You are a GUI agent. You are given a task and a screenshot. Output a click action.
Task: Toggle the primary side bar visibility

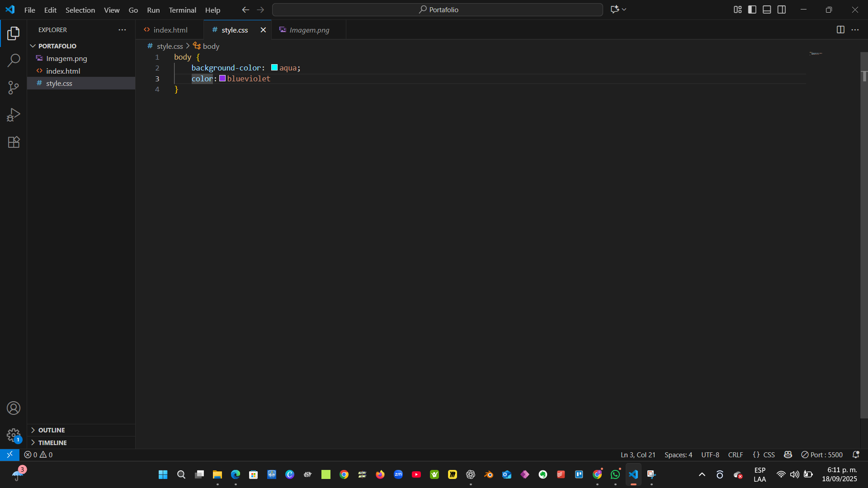coord(752,9)
